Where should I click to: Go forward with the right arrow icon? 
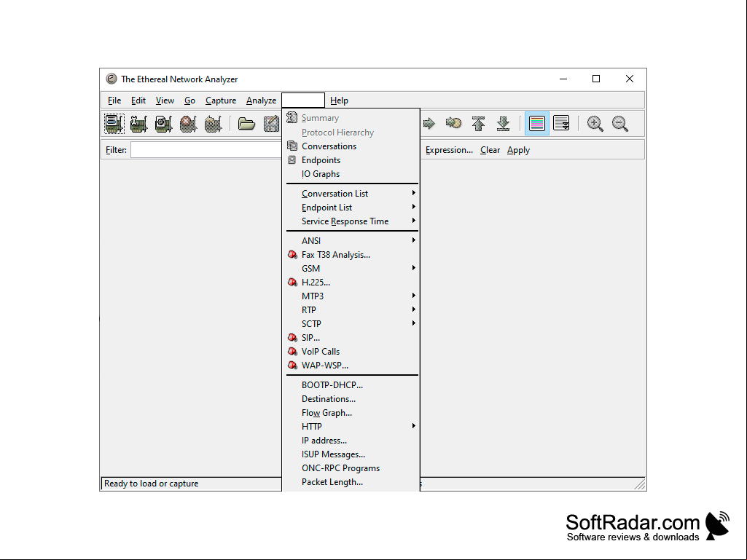click(429, 124)
